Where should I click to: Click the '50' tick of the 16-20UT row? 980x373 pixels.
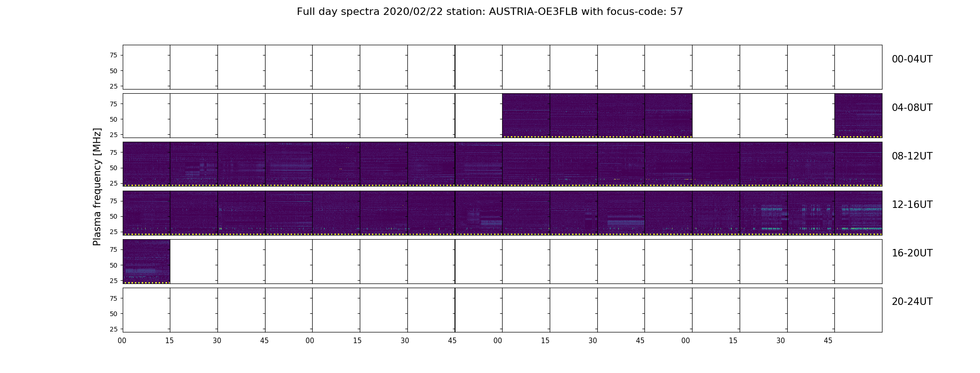pos(113,265)
